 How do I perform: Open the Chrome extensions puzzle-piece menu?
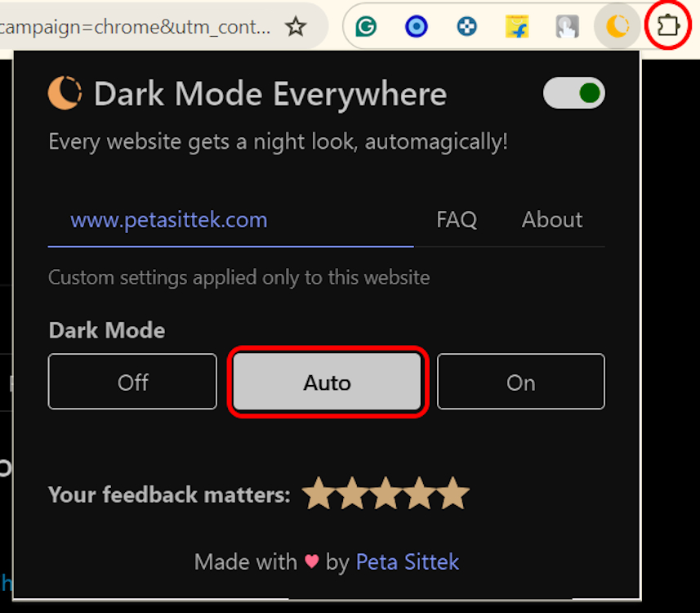pyautogui.click(x=667, y=25)
